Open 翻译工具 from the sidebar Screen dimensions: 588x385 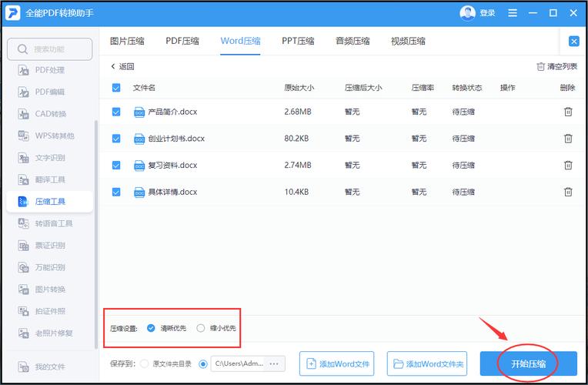point(42,179)
